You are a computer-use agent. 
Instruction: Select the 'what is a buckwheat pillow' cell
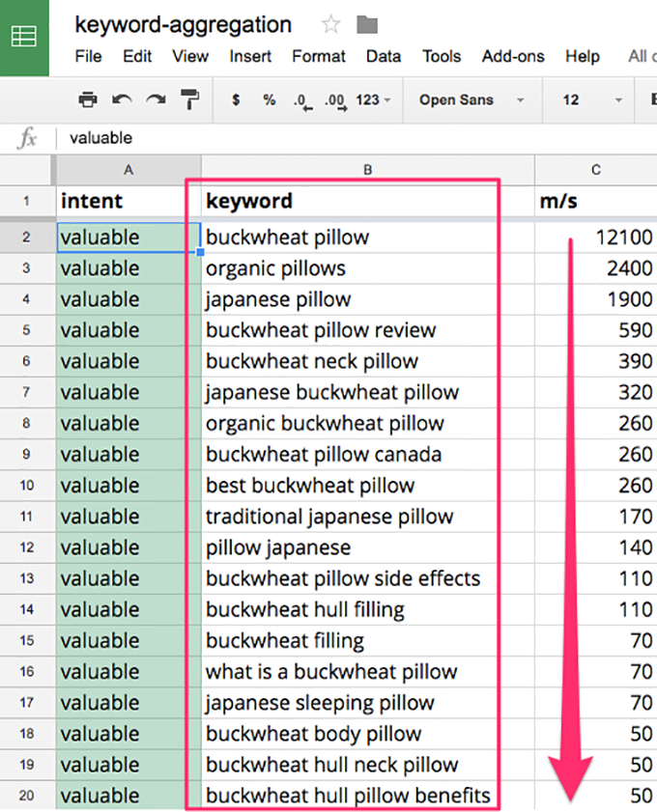[x=367, y=672]
